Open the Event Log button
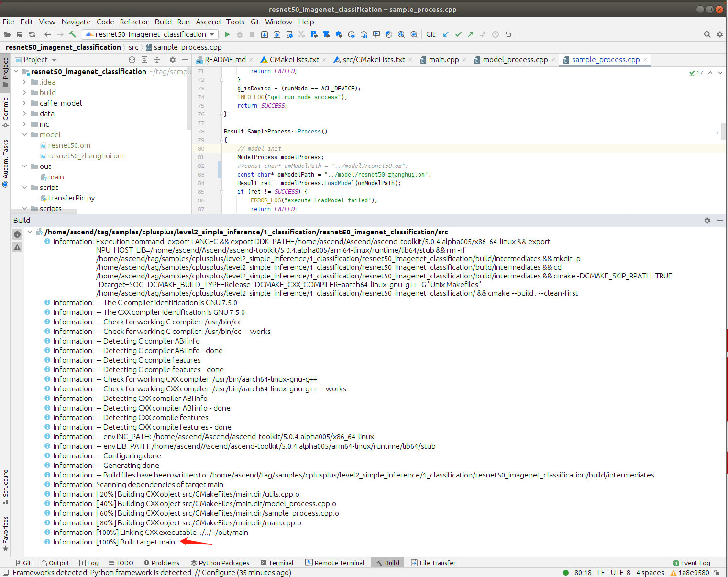This screenshot has height=577, width=728. (691, 563)
